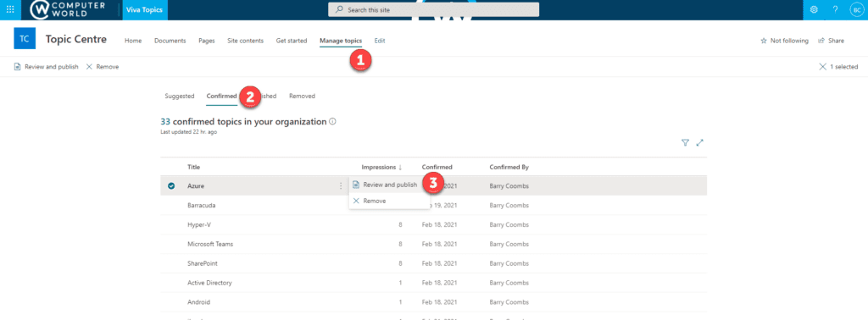
Task: Open the Get started link
Action: (292, 41)
